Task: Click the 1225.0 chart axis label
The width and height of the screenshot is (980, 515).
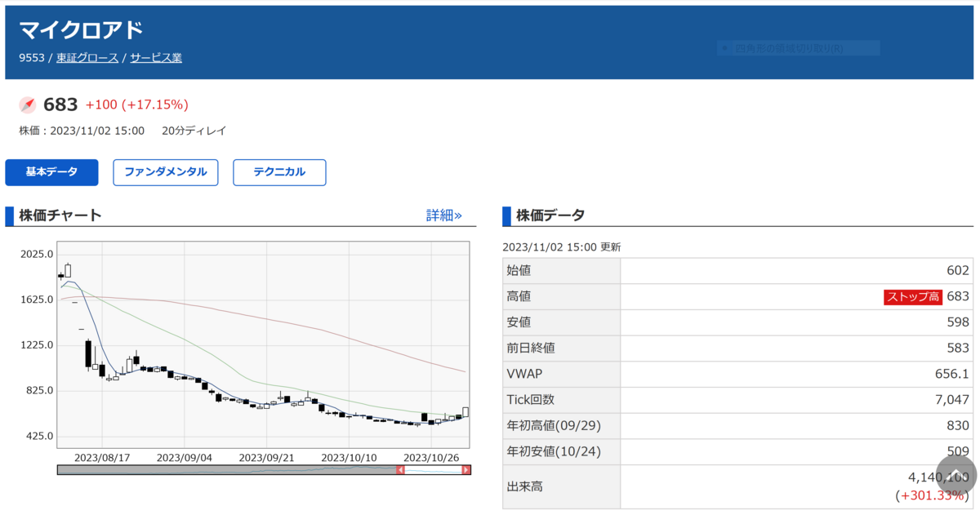Action: 37,344
